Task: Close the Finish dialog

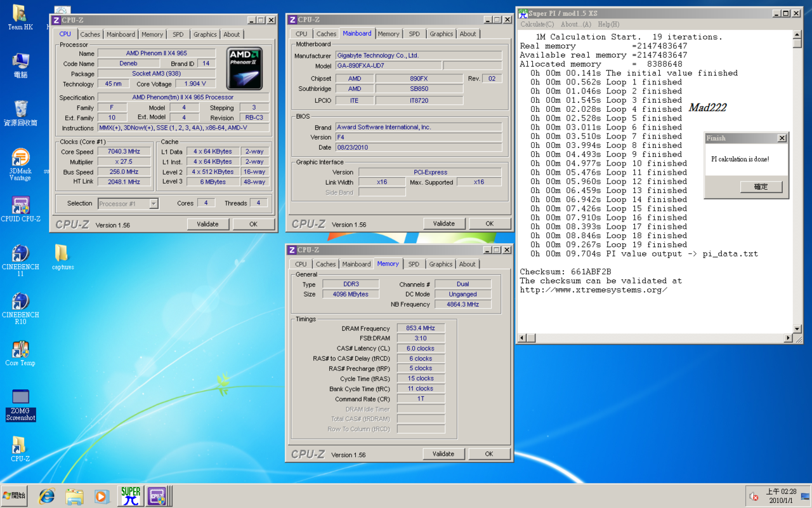Action: (782, 138)
